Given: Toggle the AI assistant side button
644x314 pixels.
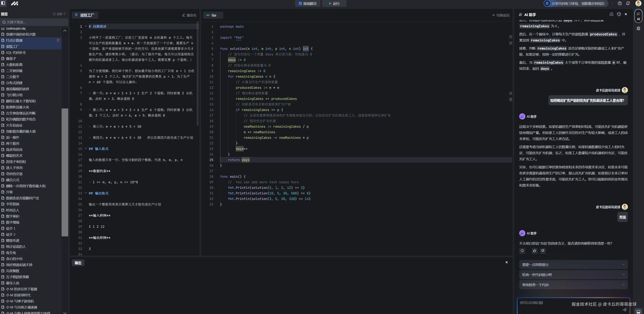Looking at the screenshot, I should [x=638, y=16].
